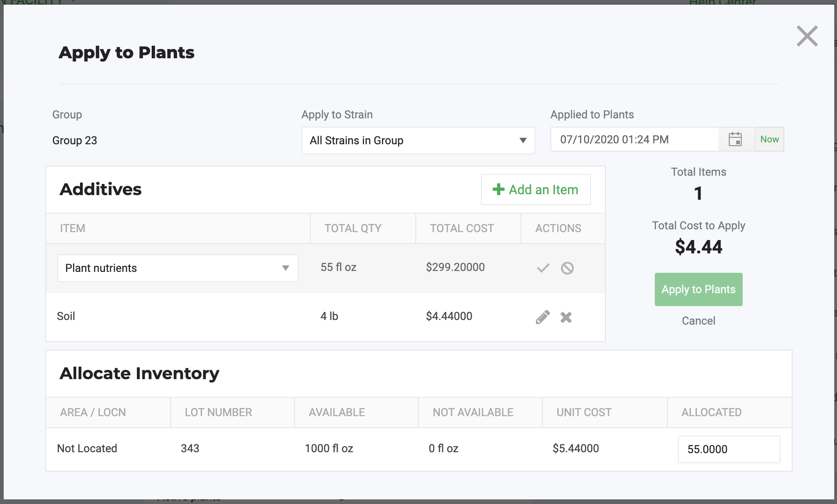Confirm the Plant nutrients row with checkmark
The height and width of the screenshot is (504, 837).
[x=543, y=268]
